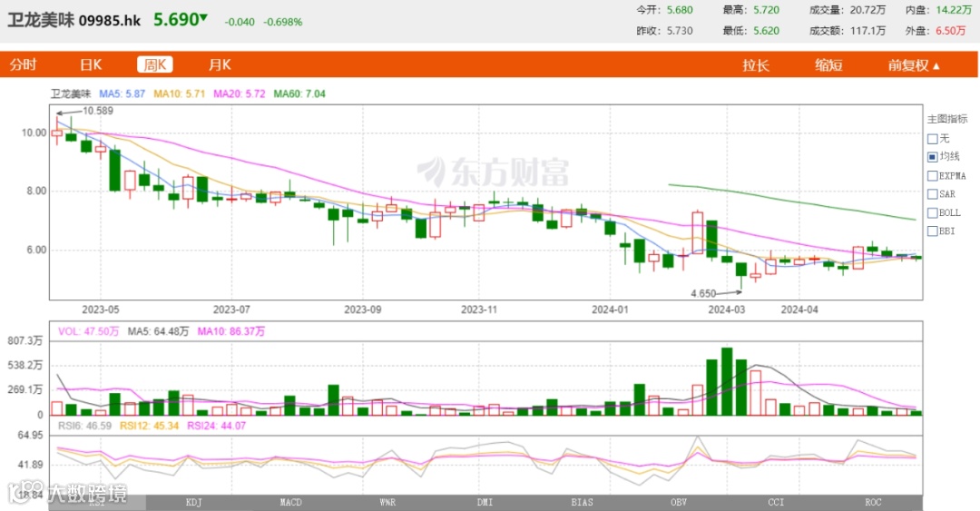Click the MA20: 5.72 legend label
980x511 pixels.
click(x=240, y=93)
